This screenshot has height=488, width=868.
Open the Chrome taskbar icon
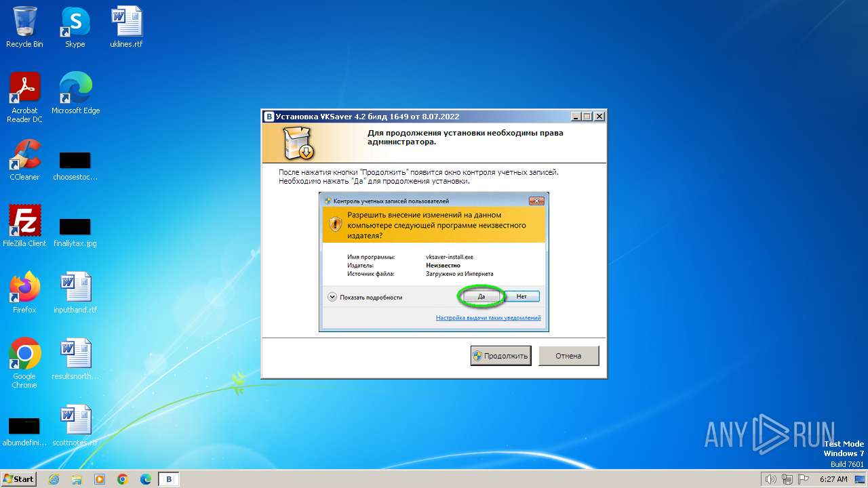pyautogui.click(x=123, y=479)
